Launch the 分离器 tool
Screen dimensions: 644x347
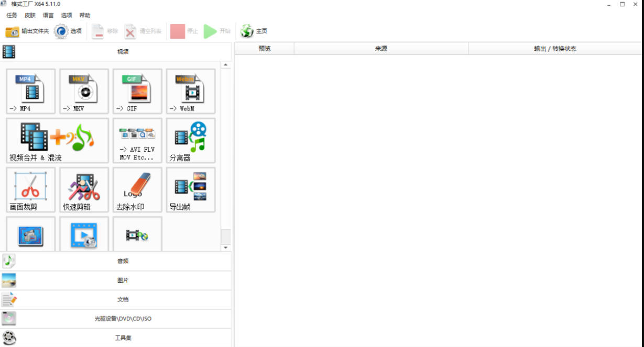(191, 140)
